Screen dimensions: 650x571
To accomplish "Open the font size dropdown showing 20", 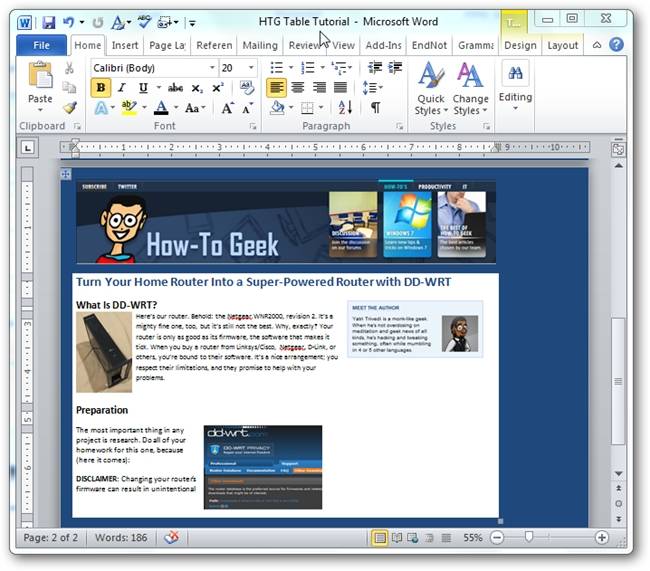I will point(251,68).
